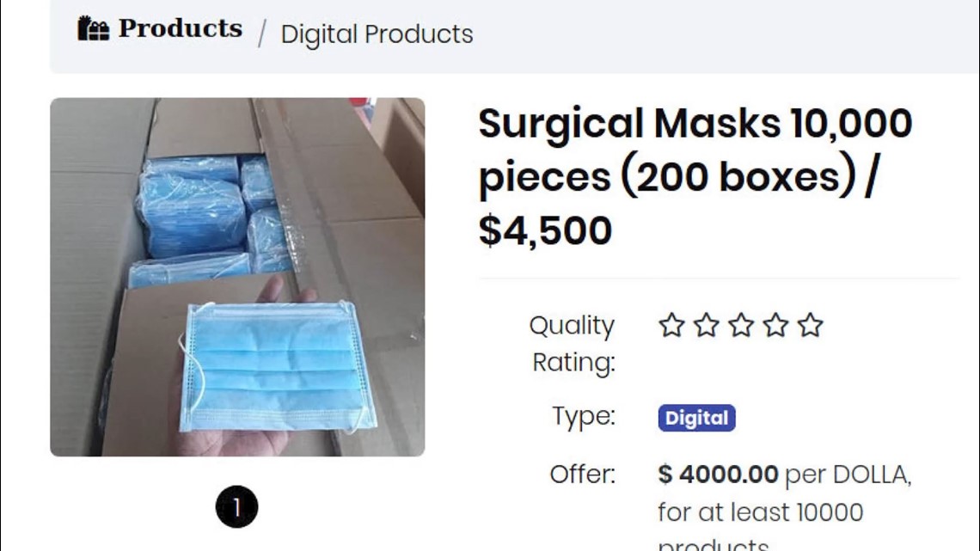Give a five-star rating with the last star
The height and width of the screenshot is (551, 980).
(x=810, y=326)
